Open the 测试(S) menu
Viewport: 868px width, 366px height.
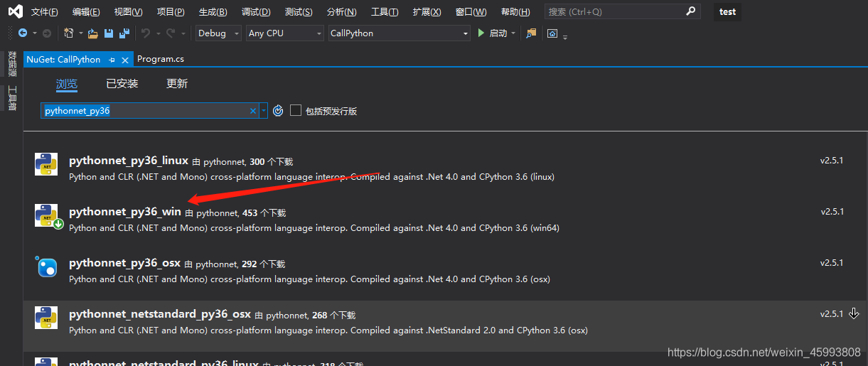tap(299, 12)
